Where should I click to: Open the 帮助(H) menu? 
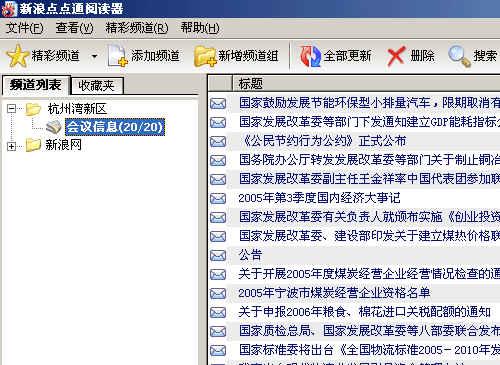coord(200,28)
